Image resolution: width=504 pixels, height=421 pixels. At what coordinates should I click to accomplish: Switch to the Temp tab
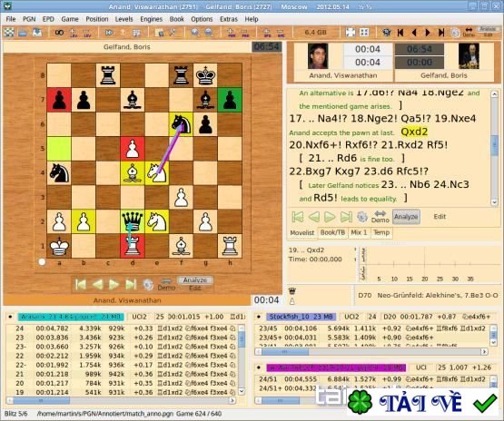[381, 232]
